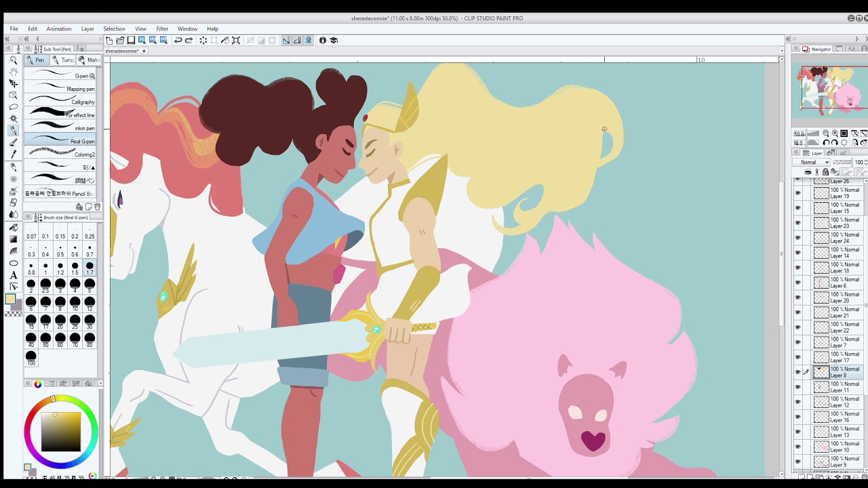This screenshot has width=868, height=488.
Task: Hide Layer 19 visibility eye
Action: click(797, 193)
